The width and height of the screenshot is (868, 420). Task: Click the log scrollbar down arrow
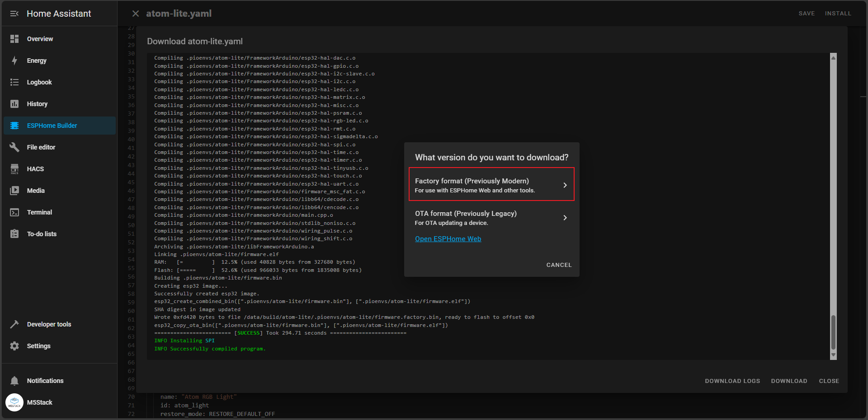pyautogui.click(x=833, y=355)
